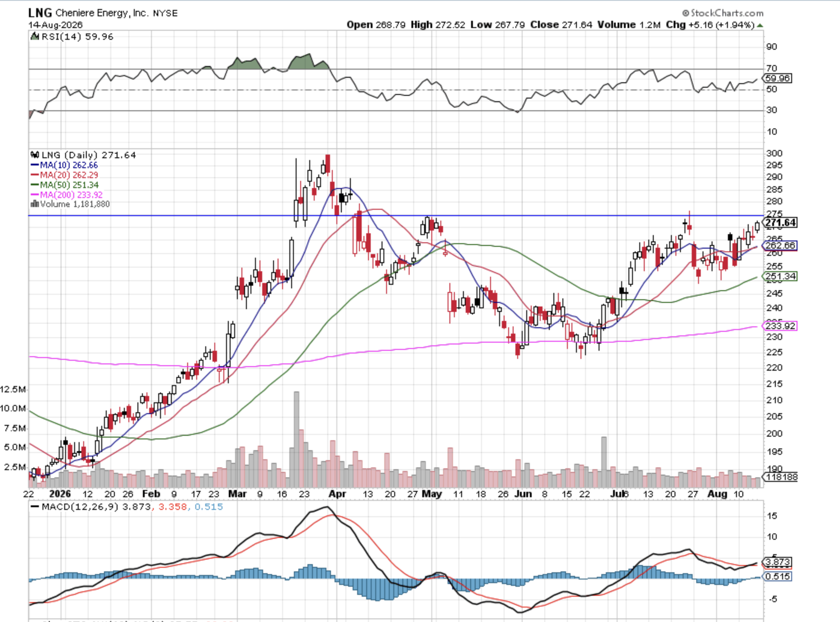The width and height of the screenshot is (840, 622).
Task: Select the "MACD(12,26,9)" panel label
Action: [x=80, y=507]
